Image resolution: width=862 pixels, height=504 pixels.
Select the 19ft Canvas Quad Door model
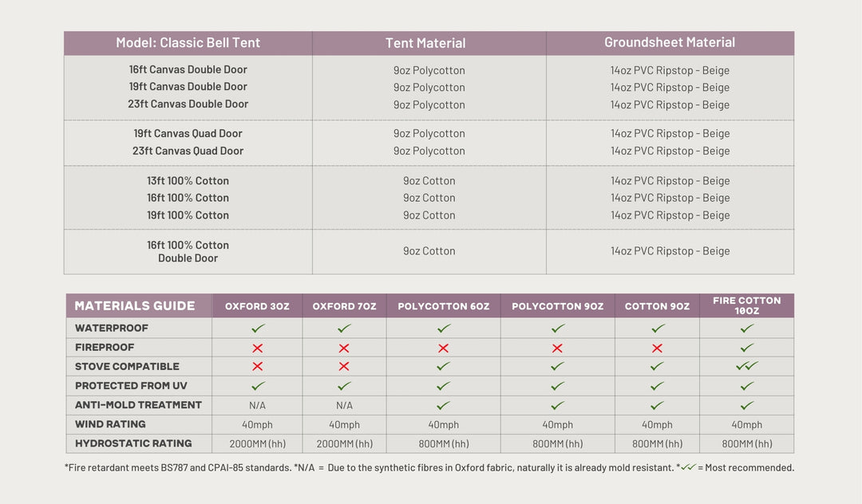188,133
